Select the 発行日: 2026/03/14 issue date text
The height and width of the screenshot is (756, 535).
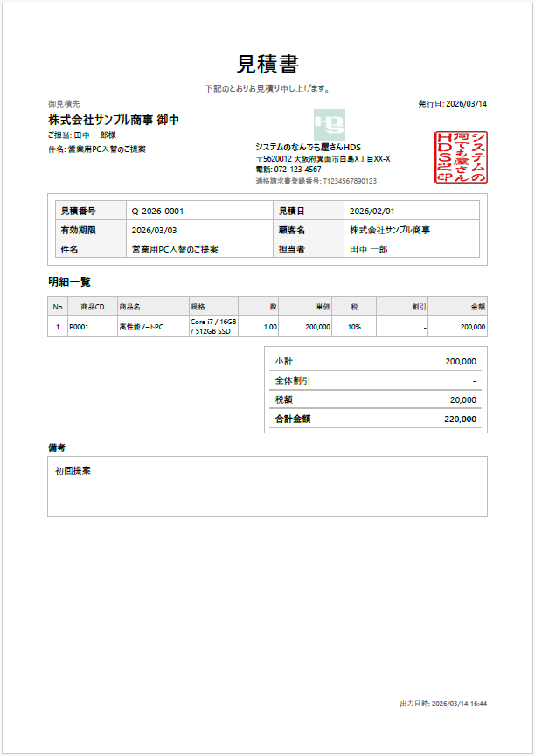point(452,104)
